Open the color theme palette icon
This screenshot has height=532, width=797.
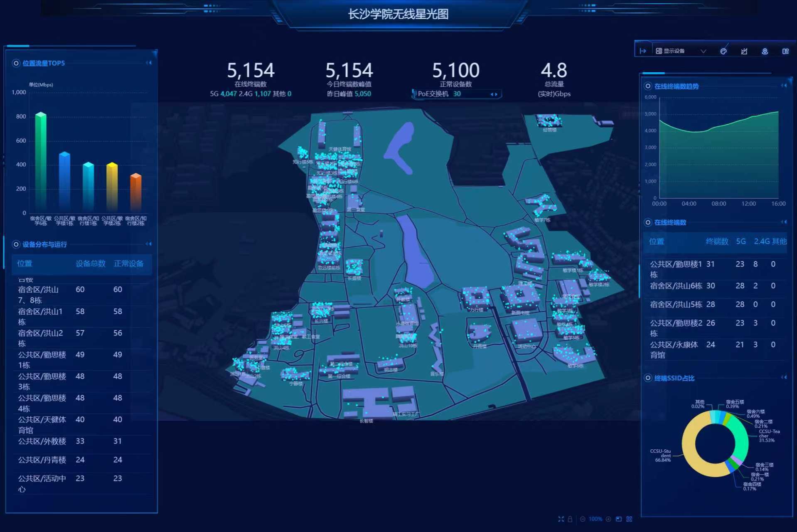[723, 51]
